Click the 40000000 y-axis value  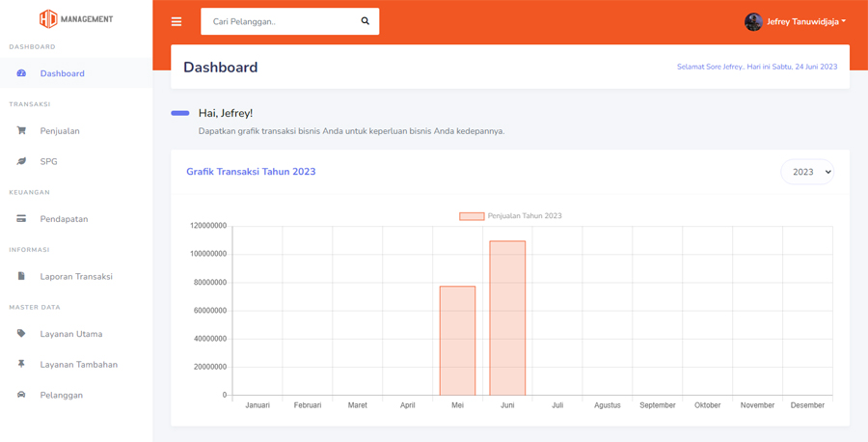[210, 339]
